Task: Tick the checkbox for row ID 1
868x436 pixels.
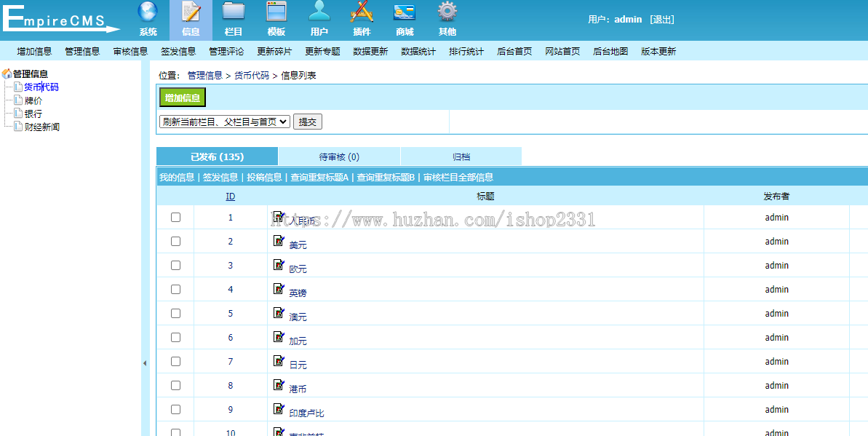Action: coord(175,217)
